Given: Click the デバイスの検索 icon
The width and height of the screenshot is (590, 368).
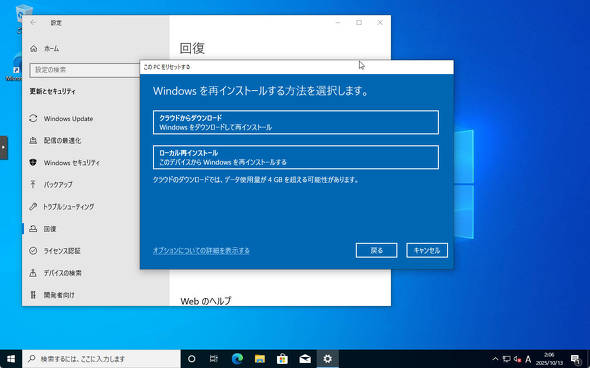Looking at the screenshot, I should pos(33,273).
